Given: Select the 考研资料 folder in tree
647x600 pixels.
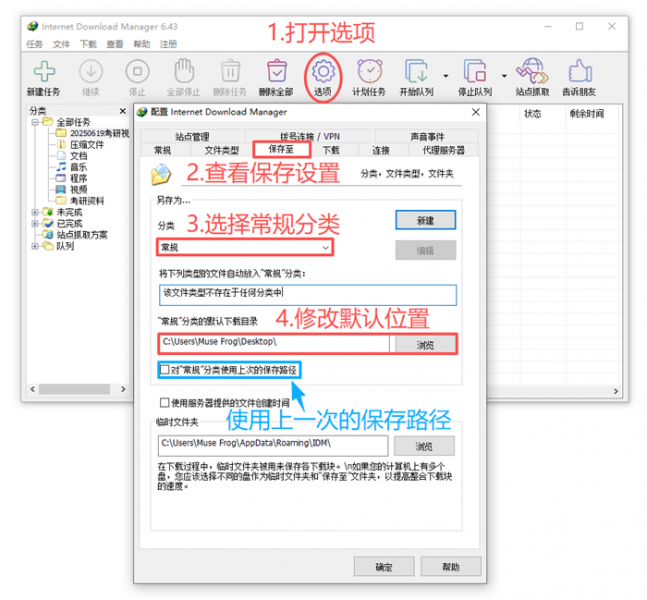Looking at the screenshot, I should (x=87, y=201).
